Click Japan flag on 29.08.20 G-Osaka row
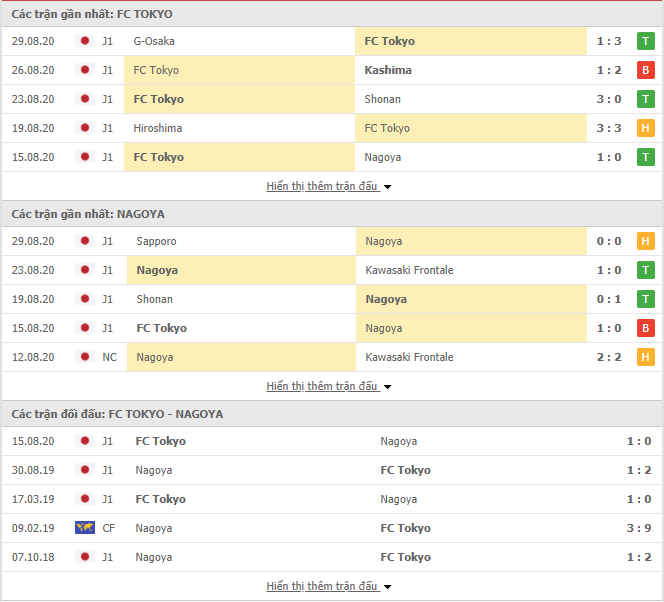 coord(85,41)
